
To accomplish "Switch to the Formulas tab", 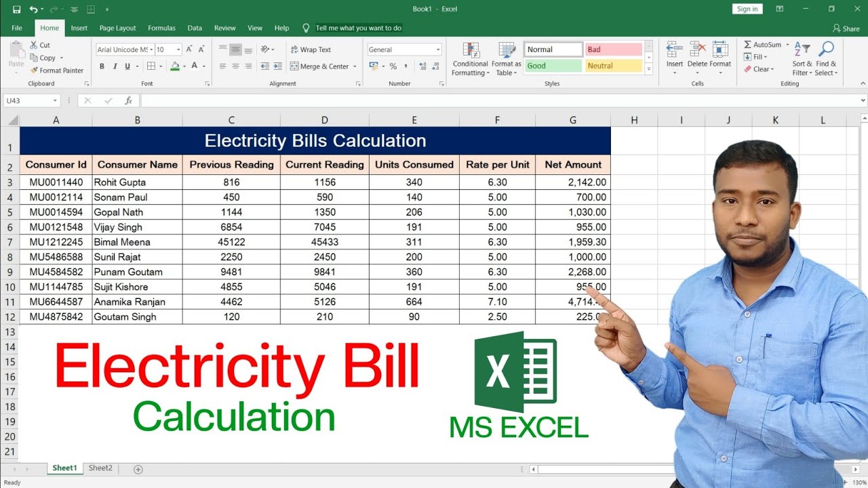I will click(161, 28).
